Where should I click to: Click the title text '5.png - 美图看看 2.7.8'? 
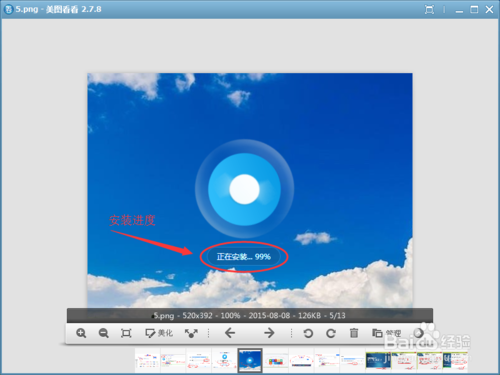[x=58, y=9]
